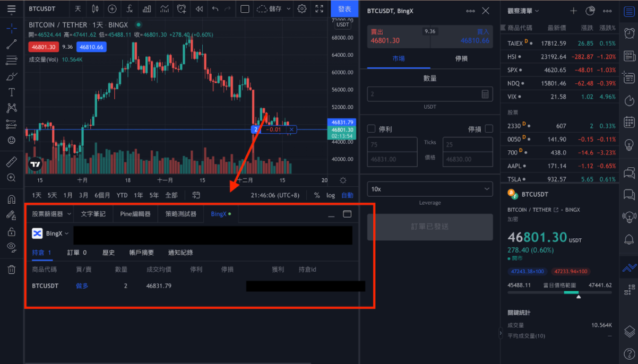Screen dimensions: 638x364
Task: Open the order panel more options menu
Action: (x=470, y=11)
